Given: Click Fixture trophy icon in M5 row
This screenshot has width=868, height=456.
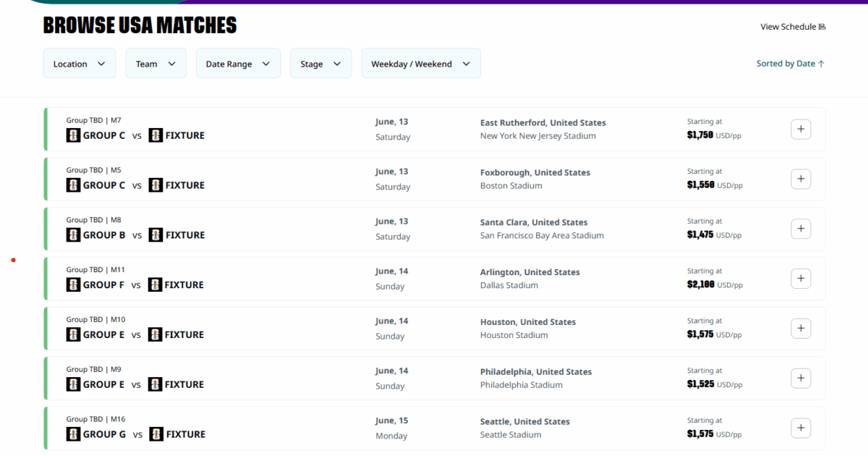Looking at the screenshot, I should click(156, 185).
